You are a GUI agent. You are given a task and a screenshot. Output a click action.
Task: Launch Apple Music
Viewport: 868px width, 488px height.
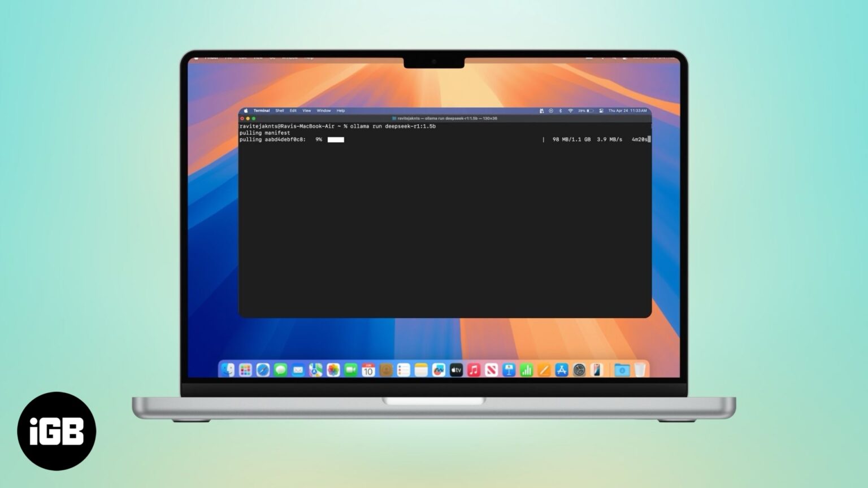click(474, 370)
